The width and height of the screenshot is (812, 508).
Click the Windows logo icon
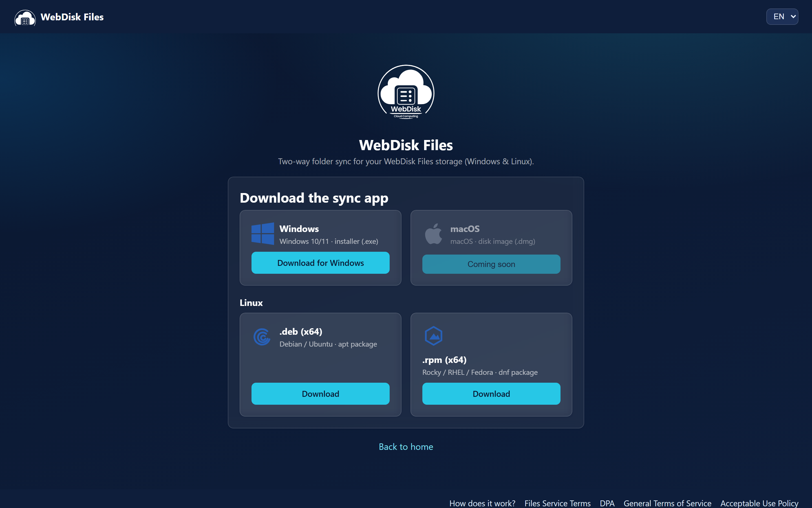[x=263, y=233]
